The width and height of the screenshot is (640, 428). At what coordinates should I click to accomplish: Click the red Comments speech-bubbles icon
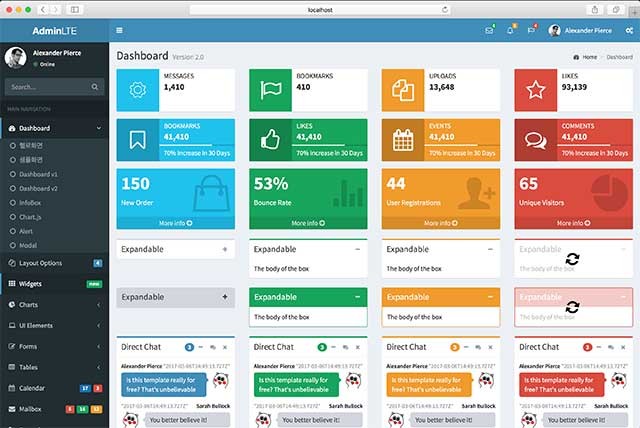[536, 140]
